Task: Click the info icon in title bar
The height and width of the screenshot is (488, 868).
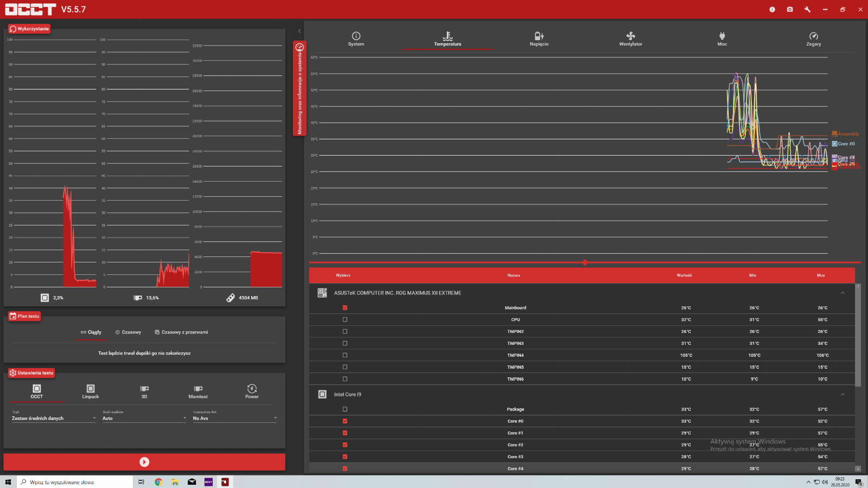Action: click(x=772, y=9)
